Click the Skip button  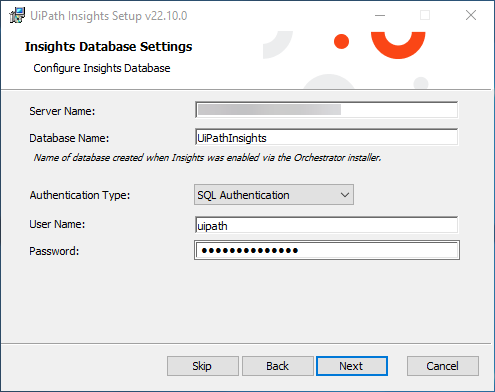click(x=203, y=366)
